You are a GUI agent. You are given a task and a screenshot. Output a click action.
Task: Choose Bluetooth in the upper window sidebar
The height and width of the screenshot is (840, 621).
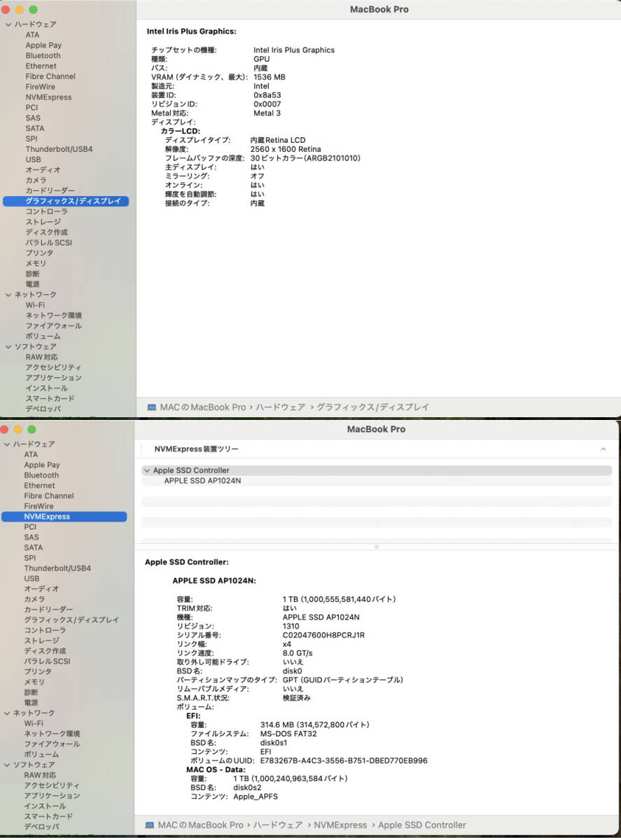click(43, 56)
